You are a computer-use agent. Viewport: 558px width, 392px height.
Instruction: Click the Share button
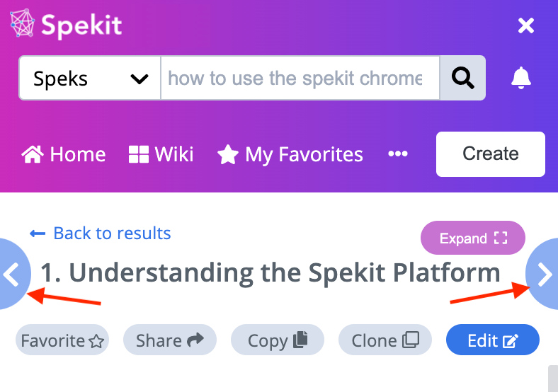pos(170,340)
